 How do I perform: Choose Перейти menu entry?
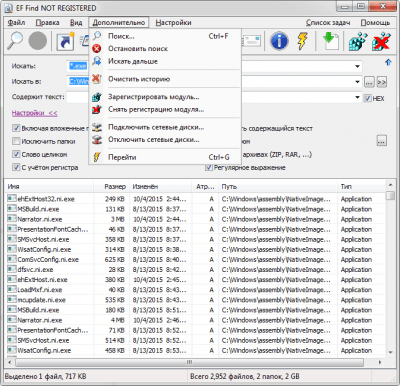point(165,157)
